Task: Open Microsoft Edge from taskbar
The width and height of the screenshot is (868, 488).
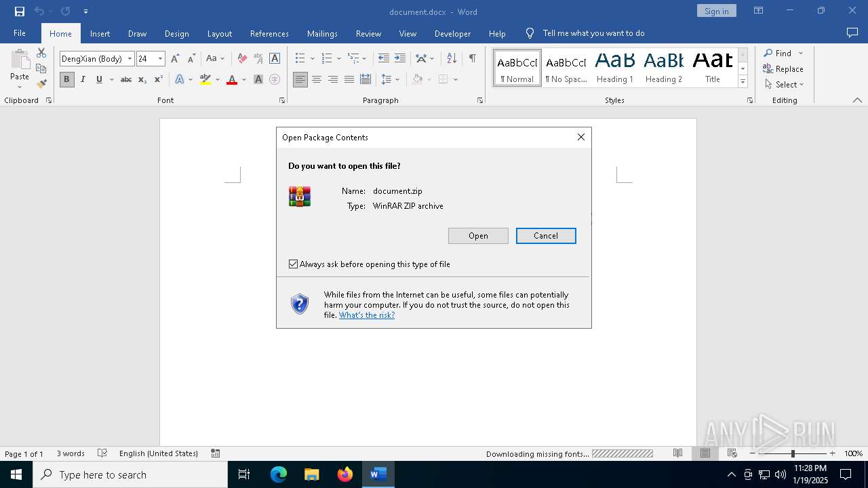Action: pyautogui.click(x=279, y=474)
